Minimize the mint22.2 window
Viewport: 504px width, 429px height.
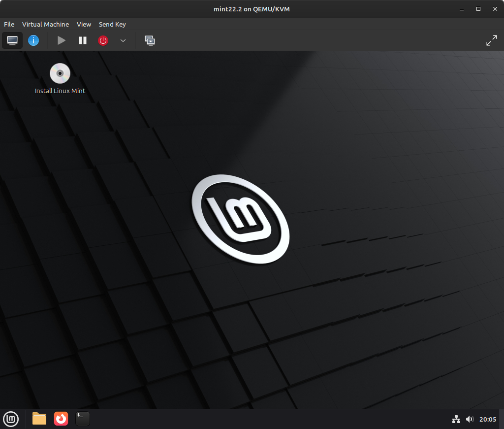(x=462, y=9)
